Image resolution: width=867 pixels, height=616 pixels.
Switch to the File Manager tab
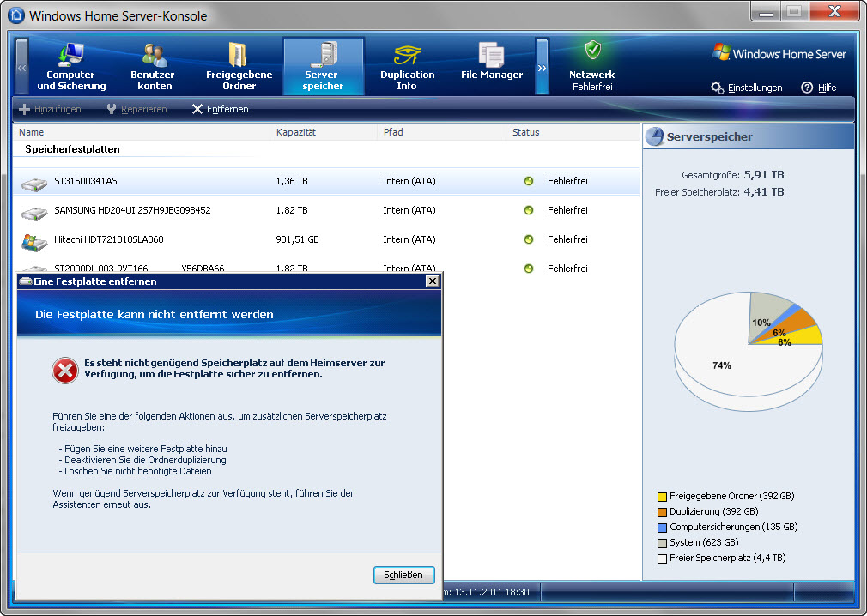click(492, 62)
